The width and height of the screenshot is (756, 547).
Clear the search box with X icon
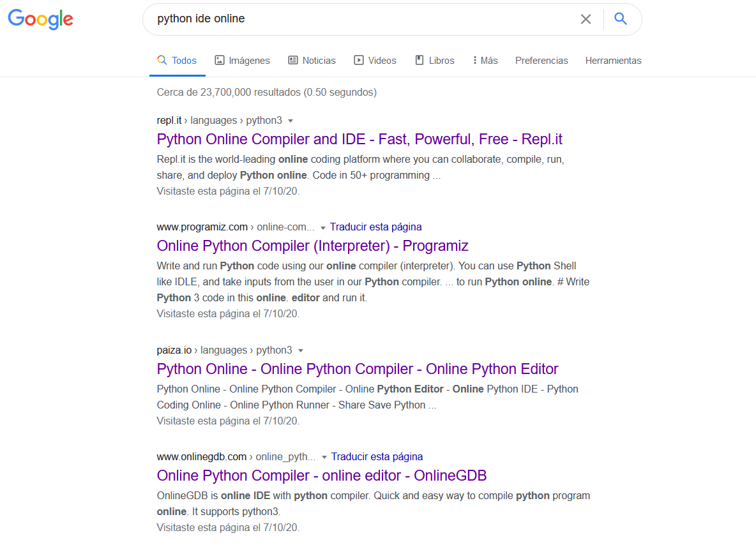pyautogui.click(x=586, y=19)
